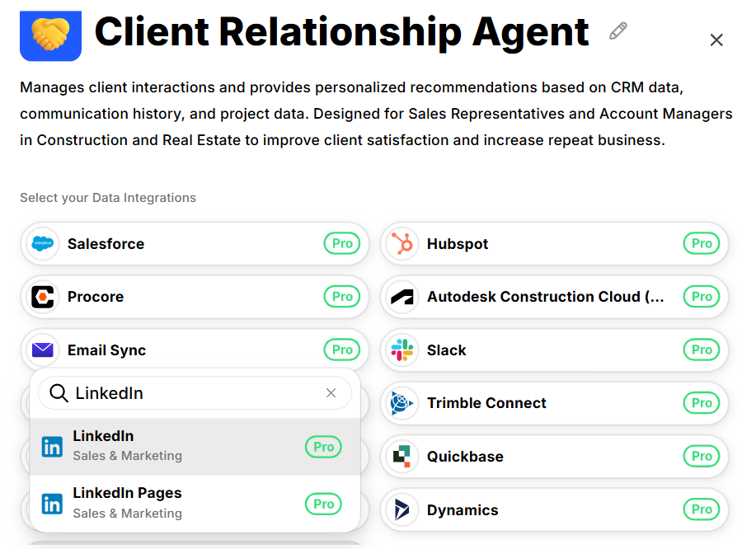Click 'Select your Data Integrations' label

point(108,198)
